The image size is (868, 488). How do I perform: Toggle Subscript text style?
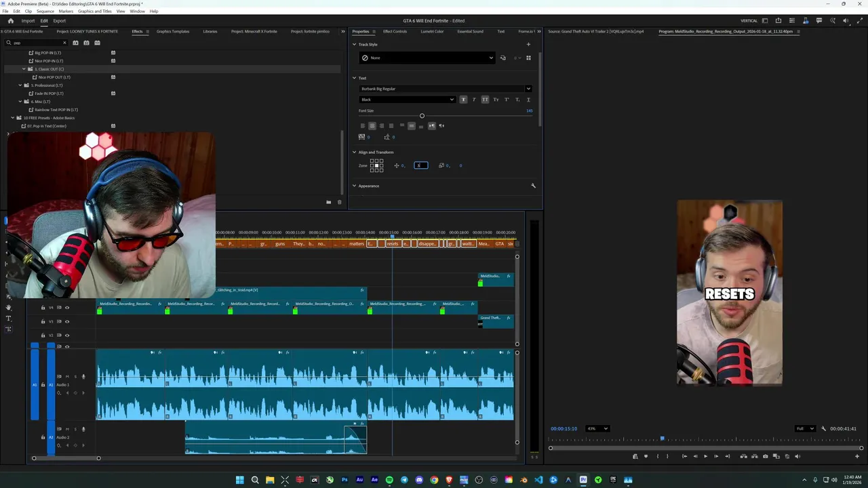[517, 100]
